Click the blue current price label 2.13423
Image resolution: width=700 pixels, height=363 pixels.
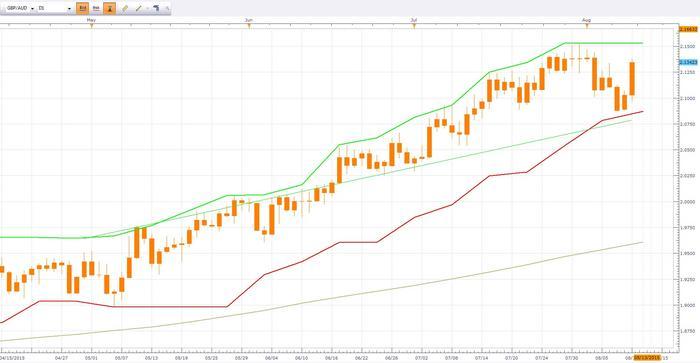[x=688, y=62]
